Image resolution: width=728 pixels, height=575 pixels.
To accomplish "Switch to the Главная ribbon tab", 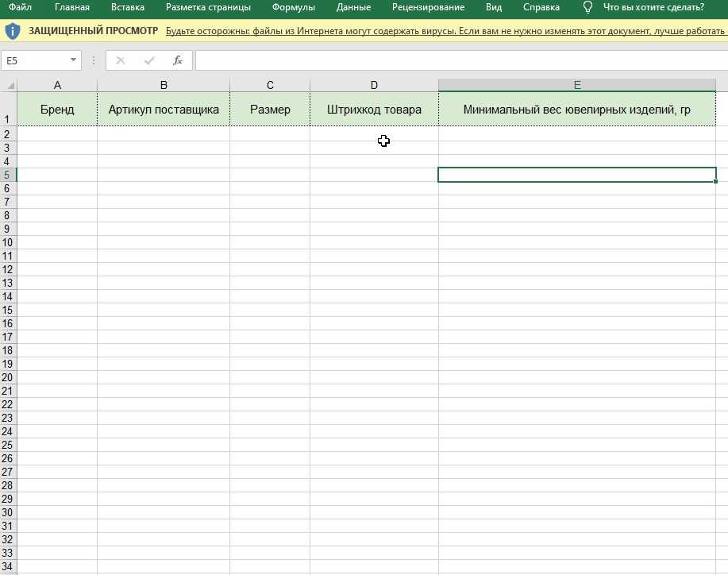I will (x=72, y=8).
